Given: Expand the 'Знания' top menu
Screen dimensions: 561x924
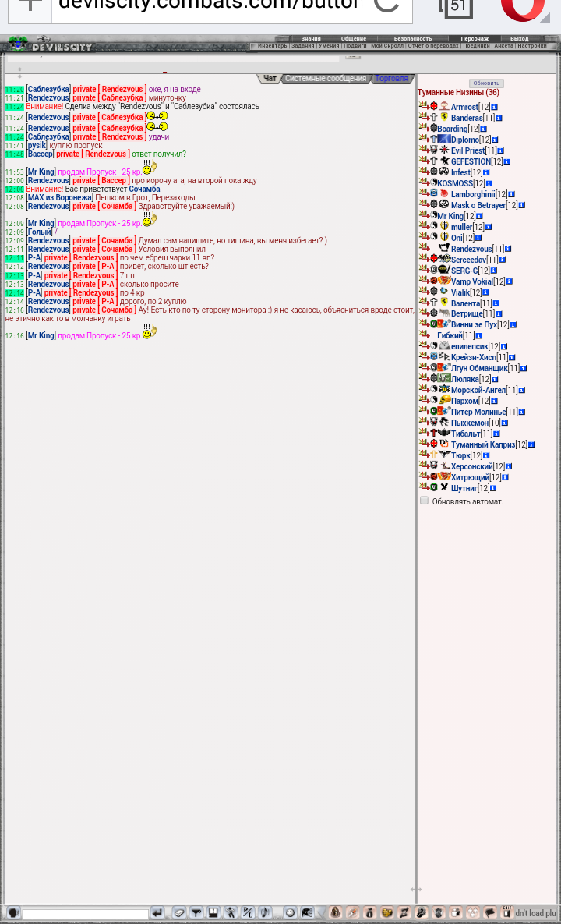Looking at the screenshot, I should click(311, 38).
